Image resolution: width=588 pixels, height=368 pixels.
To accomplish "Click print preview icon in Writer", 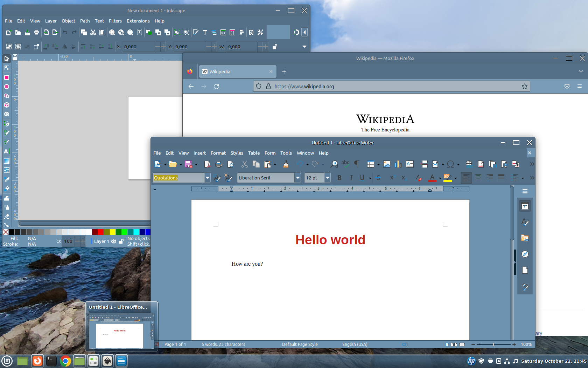I will pos(230,164).
